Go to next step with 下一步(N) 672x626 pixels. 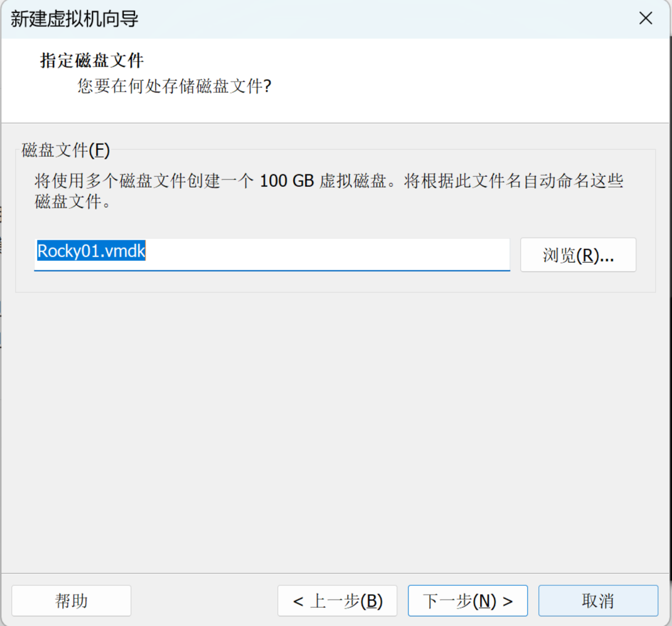click(467, 601)
